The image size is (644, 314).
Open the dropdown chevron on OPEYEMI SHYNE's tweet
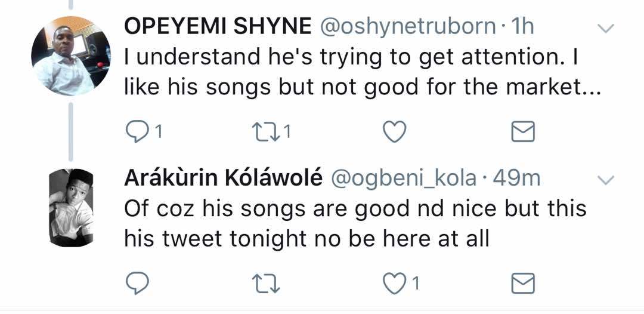[x=605, y=28]
